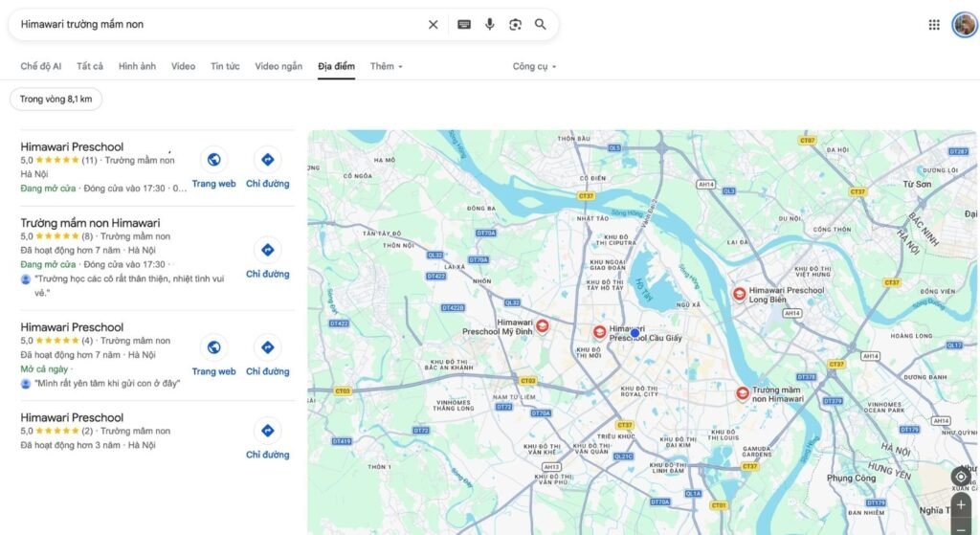Click Chỉ đường label of 2-review result
This screenshot has height=535, width=980.
[268, 455]
